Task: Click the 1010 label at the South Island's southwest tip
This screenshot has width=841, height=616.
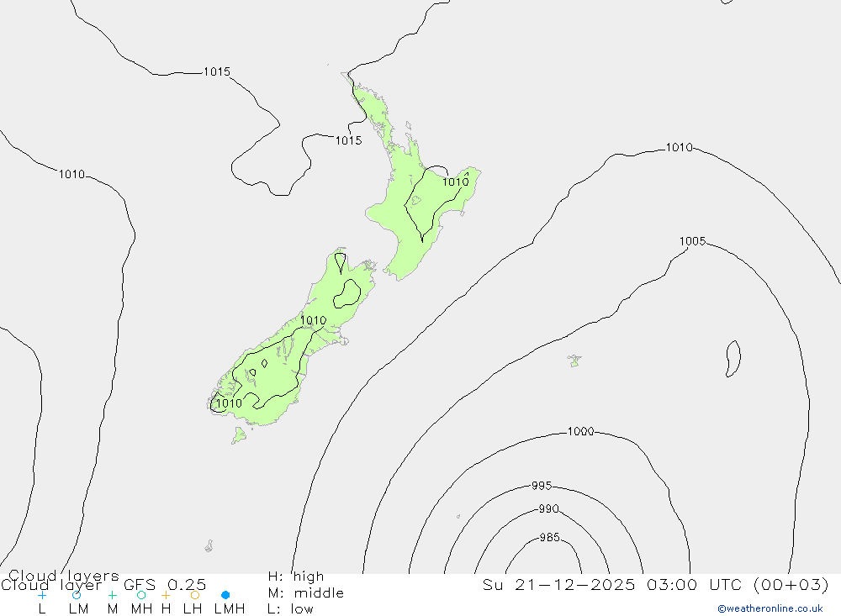Action: click(x=229, y=403)
